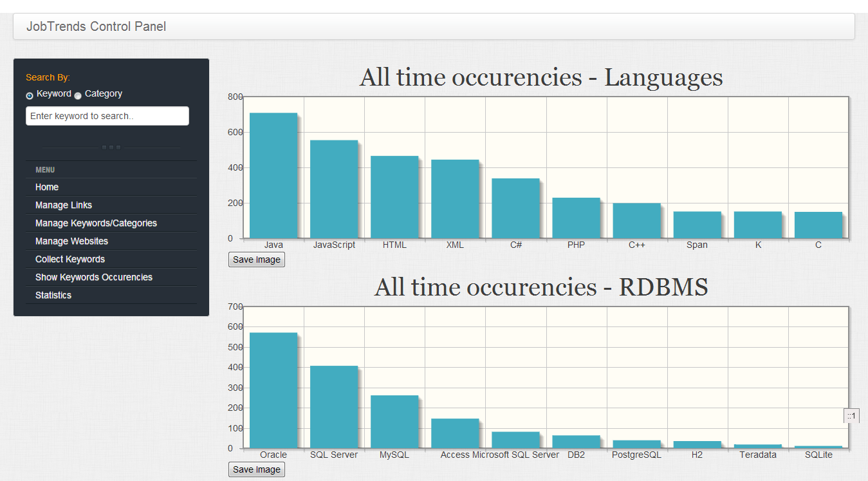Select the Category radio button

[x=78, y=96]
